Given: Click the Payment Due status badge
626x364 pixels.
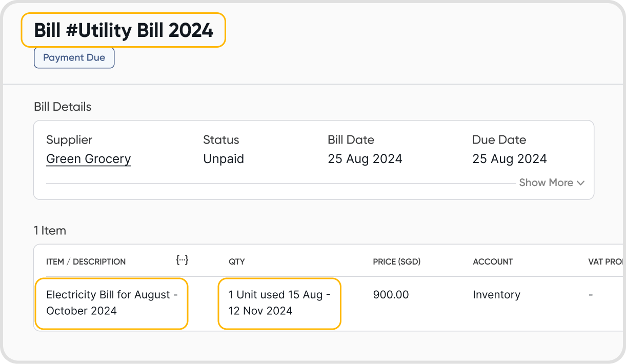Looking at the screenshot, I should click(x=74, y=58).
